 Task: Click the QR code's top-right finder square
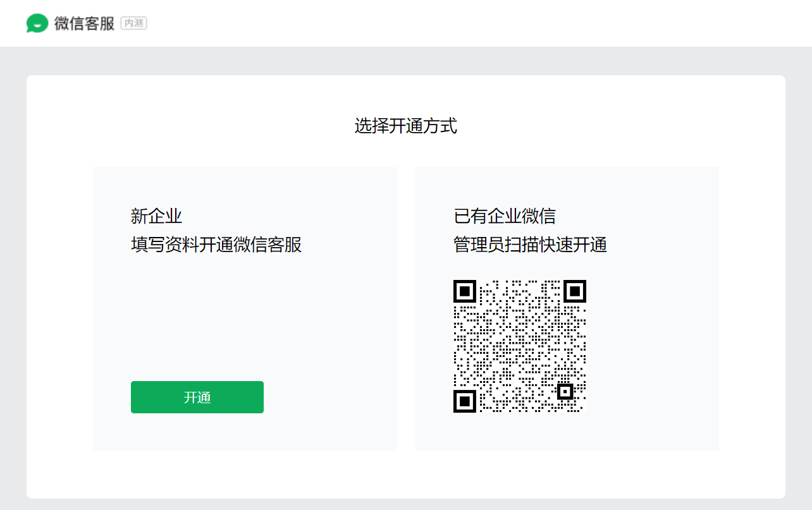coord(575,291)
